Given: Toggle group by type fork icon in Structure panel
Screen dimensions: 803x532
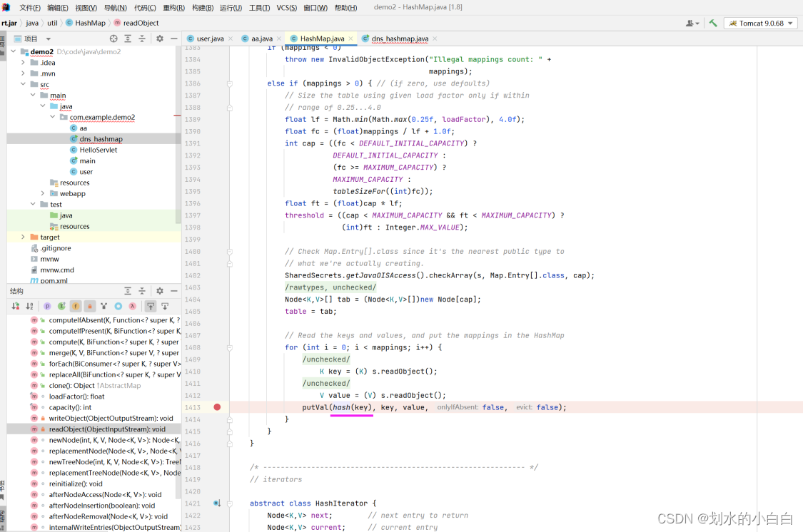Looking at the screenshot, I should (x=104, y=306).
